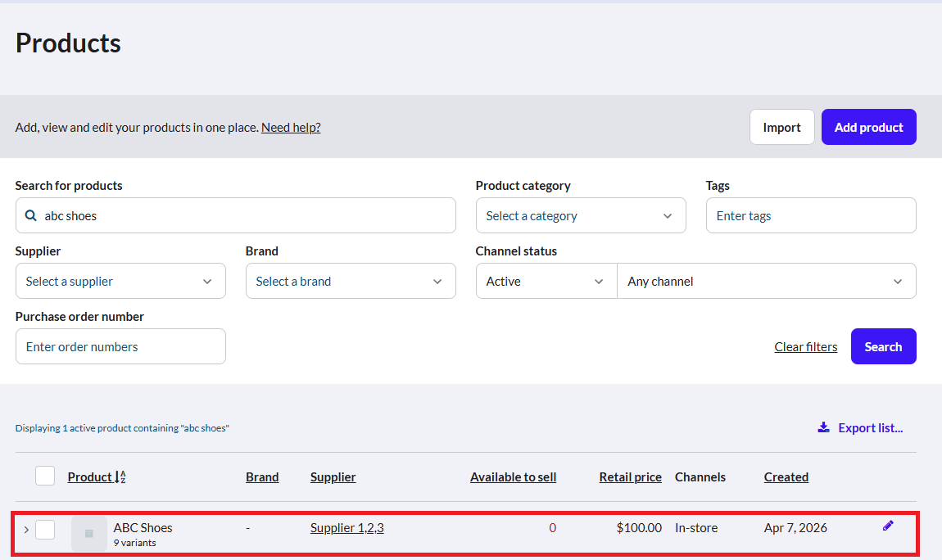942x560 pixels.
Task: Expand the ABC Shoes variants row
Action: [26, 530]
